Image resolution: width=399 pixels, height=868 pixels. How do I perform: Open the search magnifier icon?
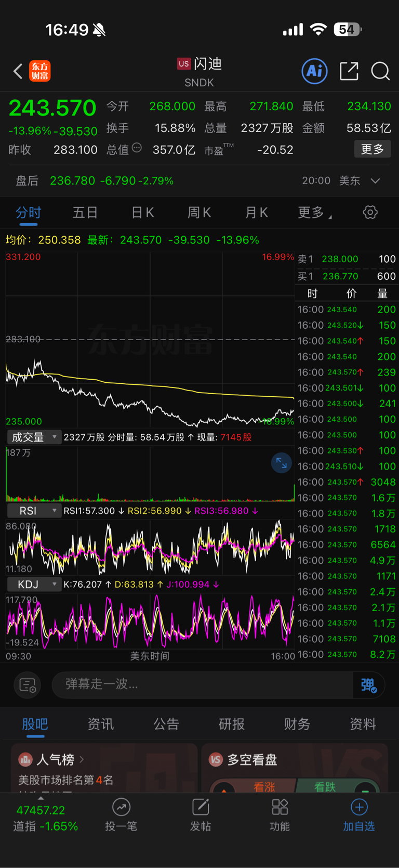(x=380, y=71)
